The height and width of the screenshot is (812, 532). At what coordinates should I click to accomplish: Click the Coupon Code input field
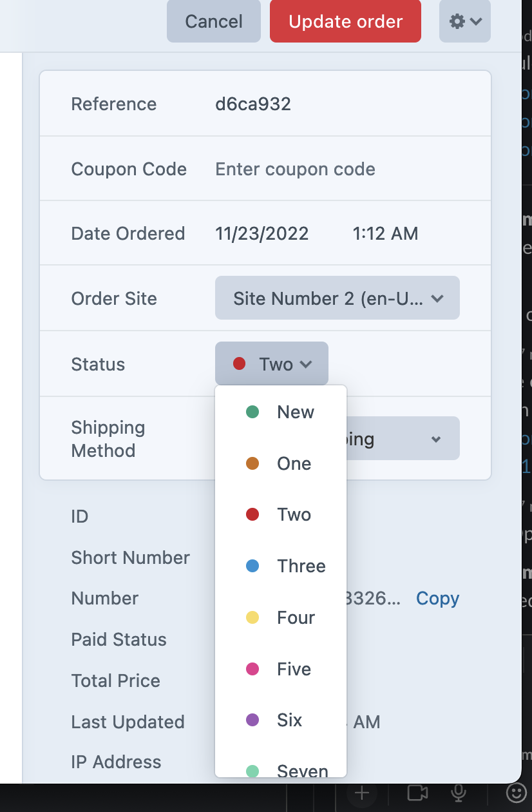(295, 169)
